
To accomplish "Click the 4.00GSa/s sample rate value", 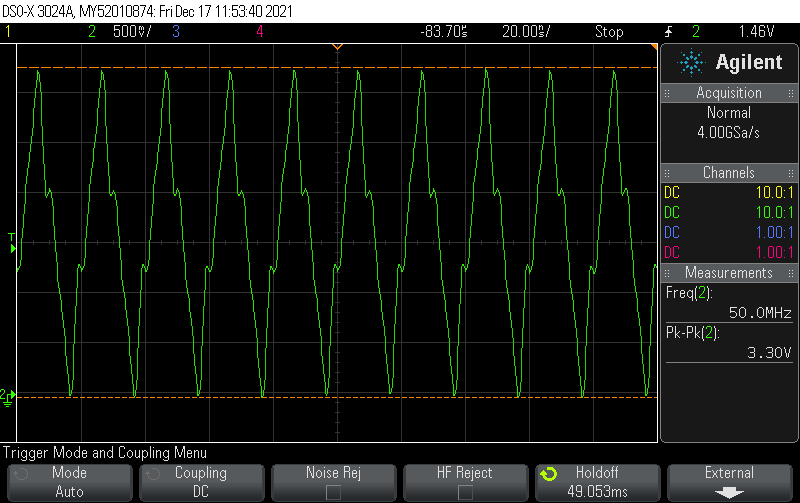I will point(729,133).
